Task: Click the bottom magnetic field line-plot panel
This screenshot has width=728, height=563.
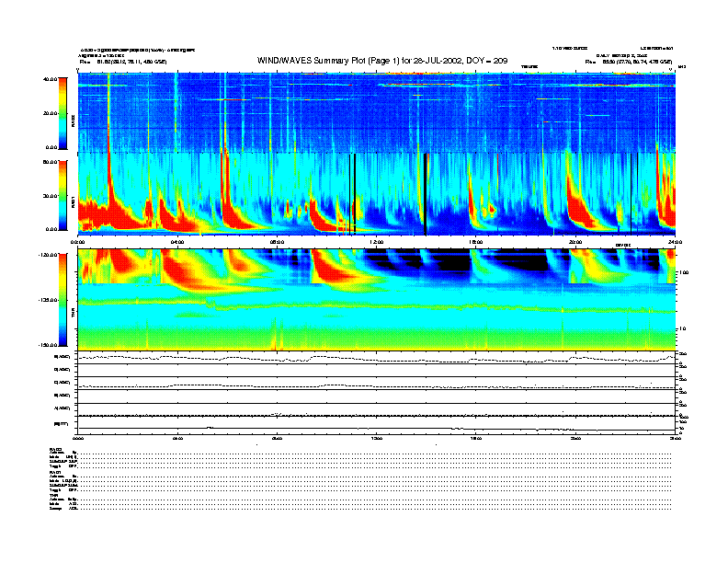Action: [377, 424]
